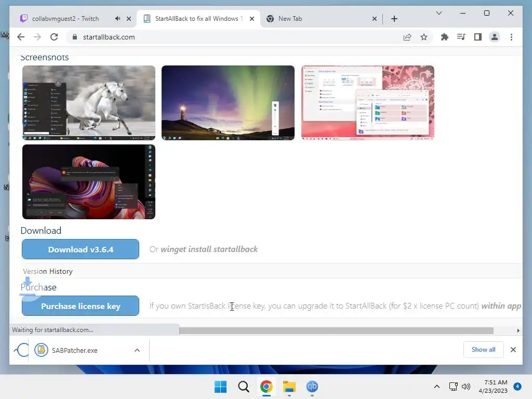Open the Version History link
This screenshot has height=399, width=532.
[48, 271]
